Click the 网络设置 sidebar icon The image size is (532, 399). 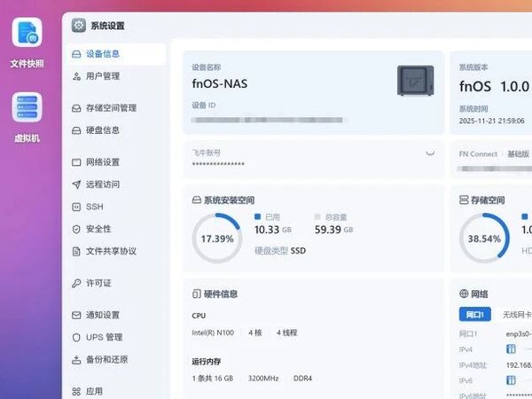click(x=76, y=162)
